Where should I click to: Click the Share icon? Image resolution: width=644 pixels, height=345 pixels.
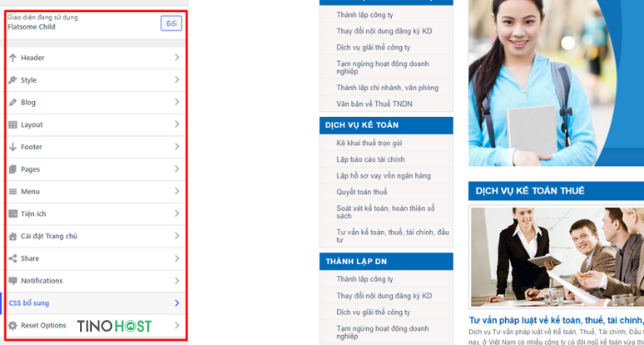click(x=13, y=259)
